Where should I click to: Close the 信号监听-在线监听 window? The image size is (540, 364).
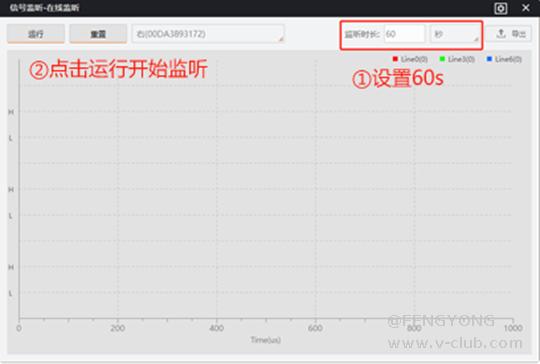pyautogui.click(x=526, y=8)
